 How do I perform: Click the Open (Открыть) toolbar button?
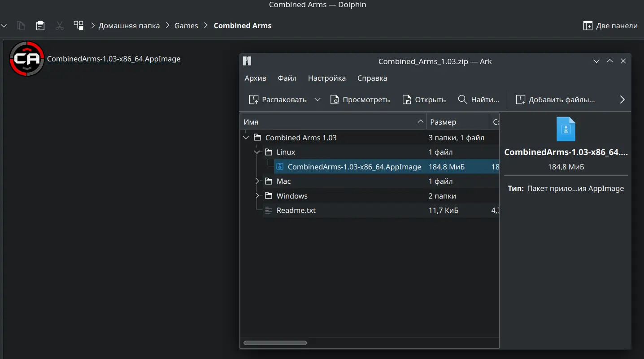[424, 99]
